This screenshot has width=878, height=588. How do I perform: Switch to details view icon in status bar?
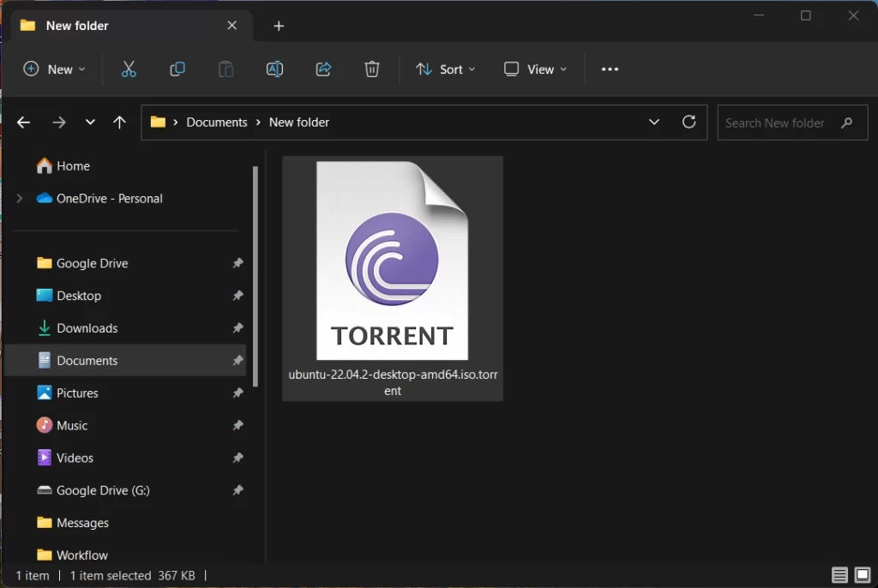839,574
